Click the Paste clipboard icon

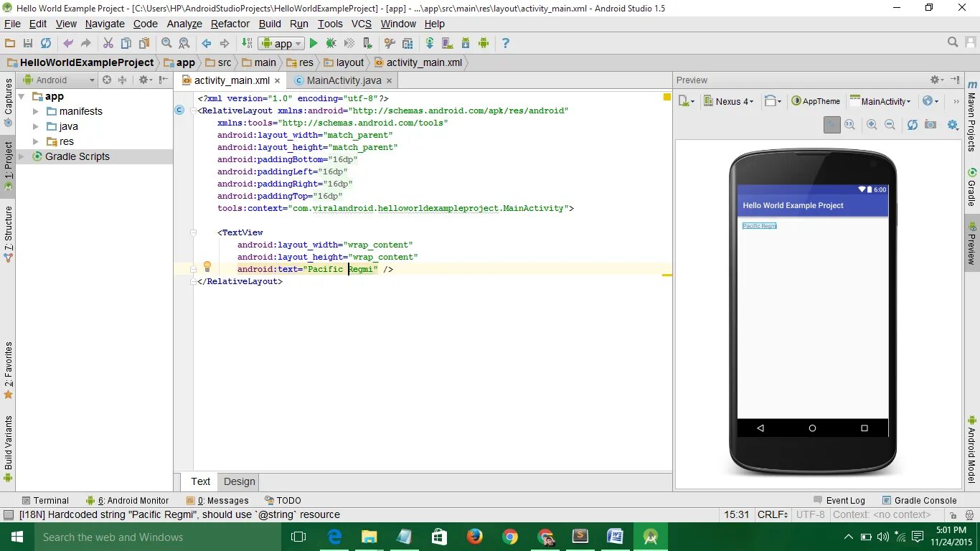144,43
